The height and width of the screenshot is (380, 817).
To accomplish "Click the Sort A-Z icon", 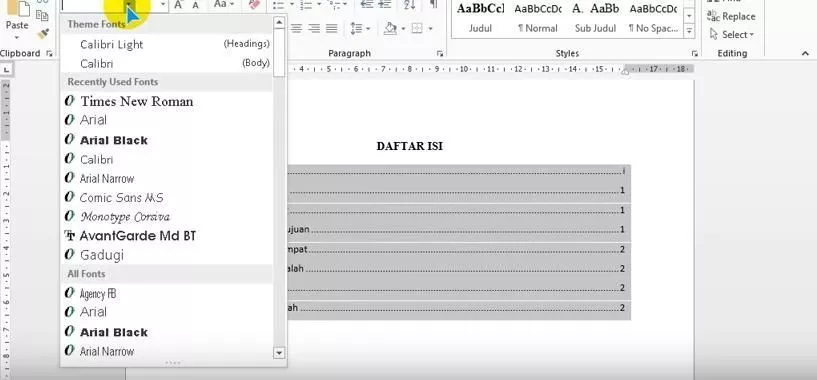I will click(410, 5).
